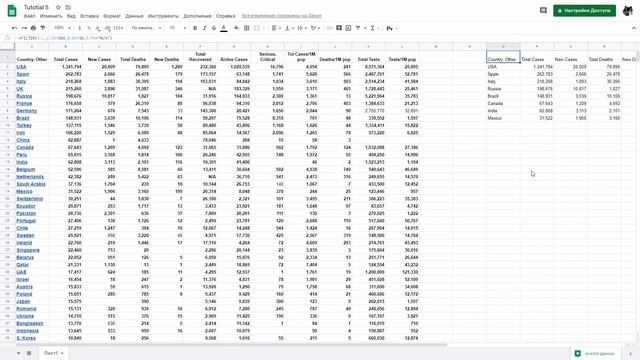The image size is (640, 360).
Task: Click the formula bar input
Action: tap(327, 38)
